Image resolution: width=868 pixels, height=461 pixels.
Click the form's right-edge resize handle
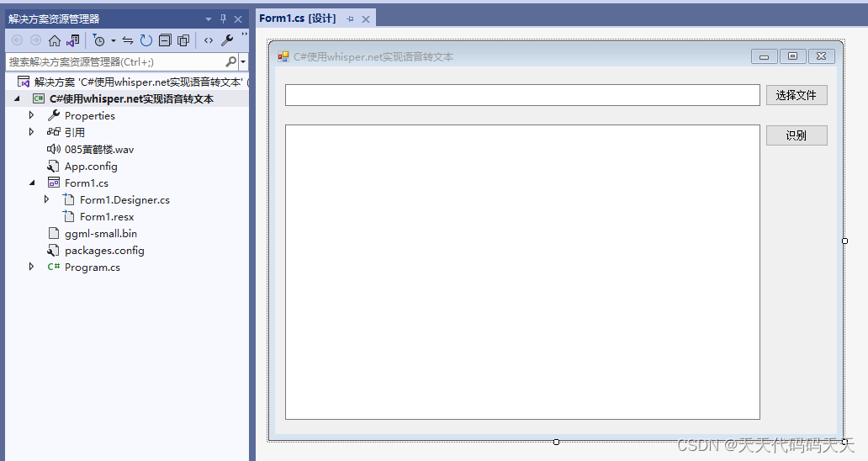coord(844,241)
